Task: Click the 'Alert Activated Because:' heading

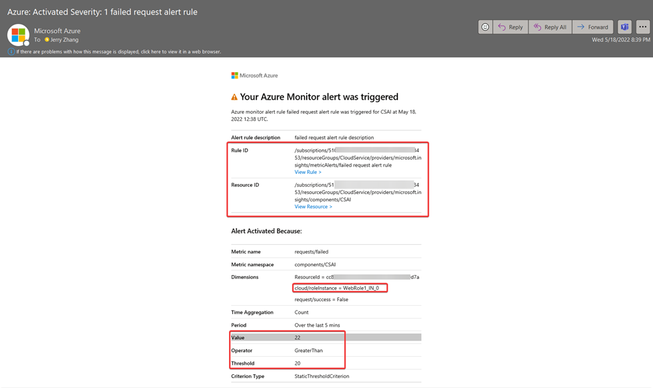Action: 267,231
